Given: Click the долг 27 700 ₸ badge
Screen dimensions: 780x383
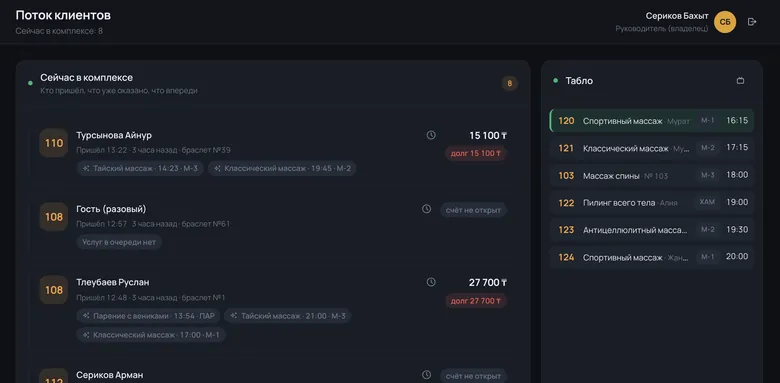Looking at the screenshot, I should pyautogui.click(x=476, y=301).
